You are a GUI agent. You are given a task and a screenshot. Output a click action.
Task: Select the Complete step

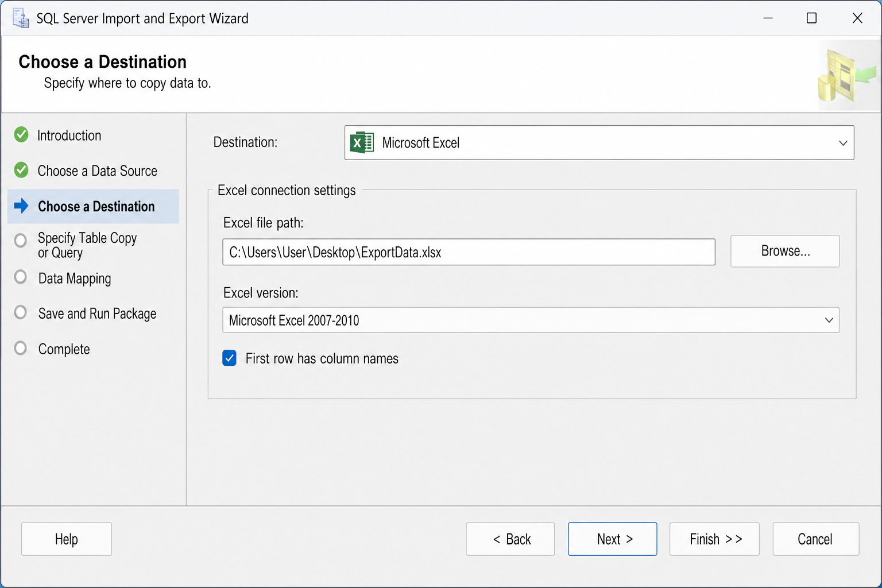[x=64, y=349]
